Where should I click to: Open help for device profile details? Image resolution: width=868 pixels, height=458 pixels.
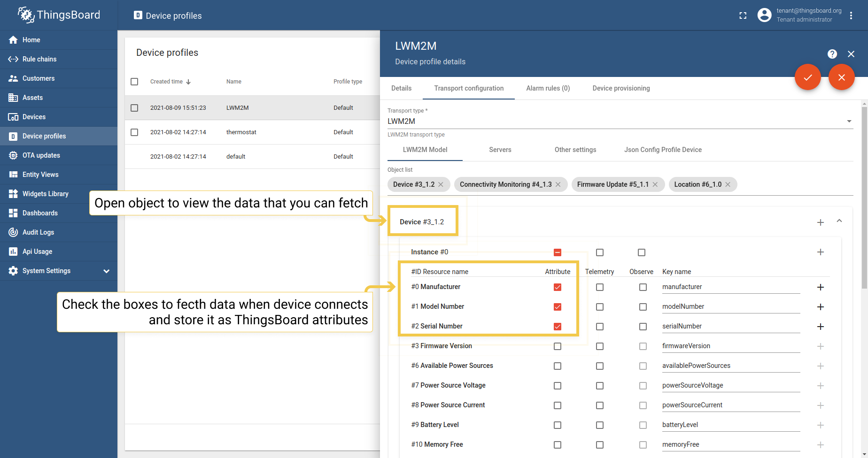[832, 54]
